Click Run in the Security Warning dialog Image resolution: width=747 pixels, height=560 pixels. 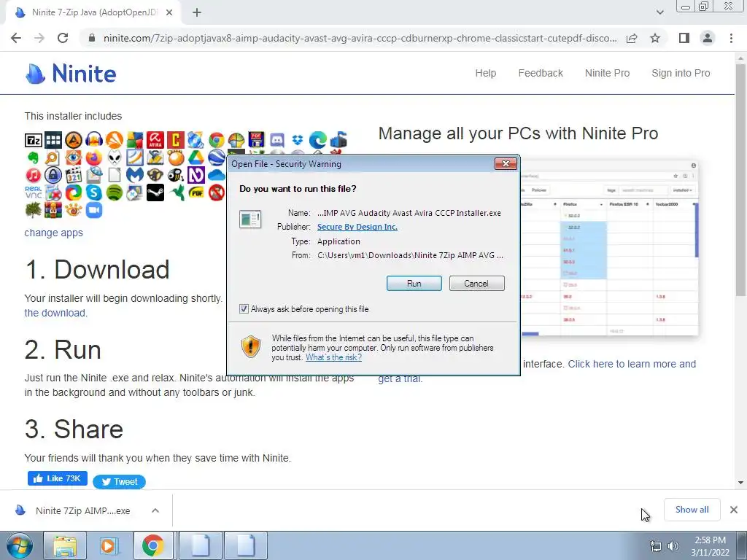click(x=414, y=284)
